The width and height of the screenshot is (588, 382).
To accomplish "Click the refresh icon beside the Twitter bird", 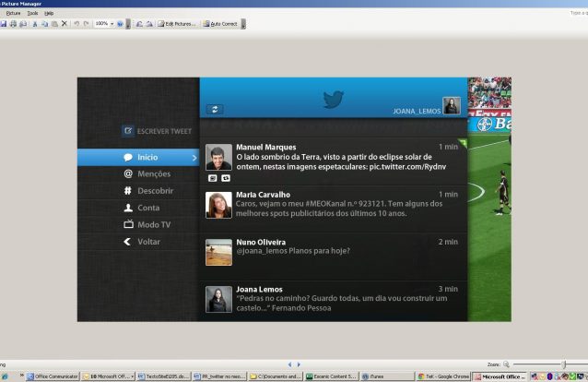I will click(x=215, y=109).
